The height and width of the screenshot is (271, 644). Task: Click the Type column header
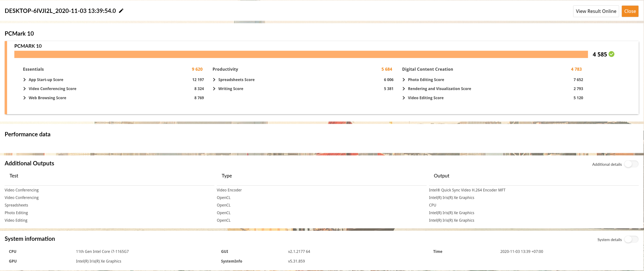(x=227, y=176)
